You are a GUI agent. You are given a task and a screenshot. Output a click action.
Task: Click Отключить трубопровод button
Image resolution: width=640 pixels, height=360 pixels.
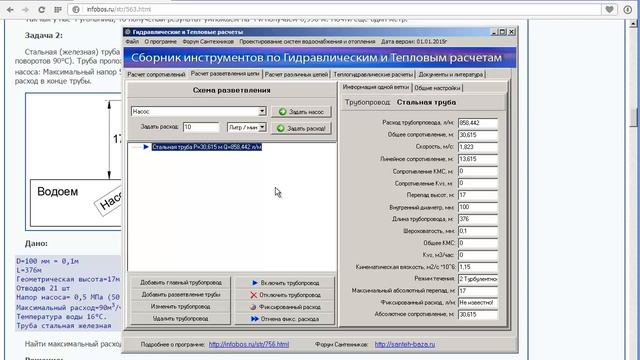(x=285, y=295)
